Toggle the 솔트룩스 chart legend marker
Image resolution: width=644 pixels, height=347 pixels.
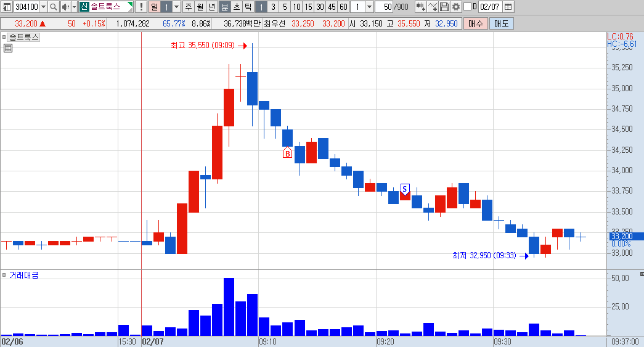[x=4, y=37]
